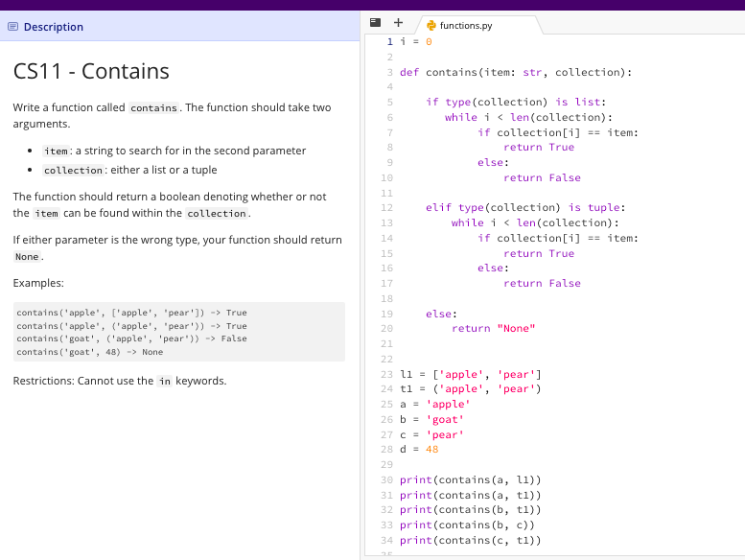This screenshot has width=745, height=560.
Task: Click 'else:' on line 19
Action: point(441,314)
